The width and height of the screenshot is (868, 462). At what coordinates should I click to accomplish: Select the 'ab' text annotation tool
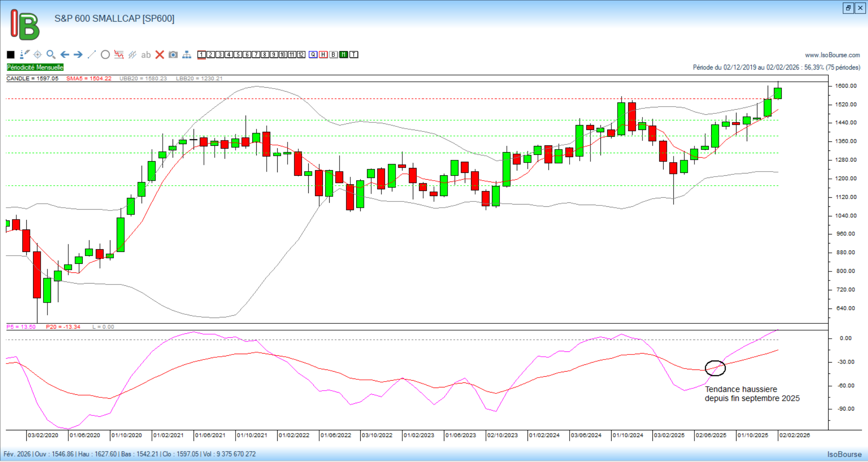[146, 55]
